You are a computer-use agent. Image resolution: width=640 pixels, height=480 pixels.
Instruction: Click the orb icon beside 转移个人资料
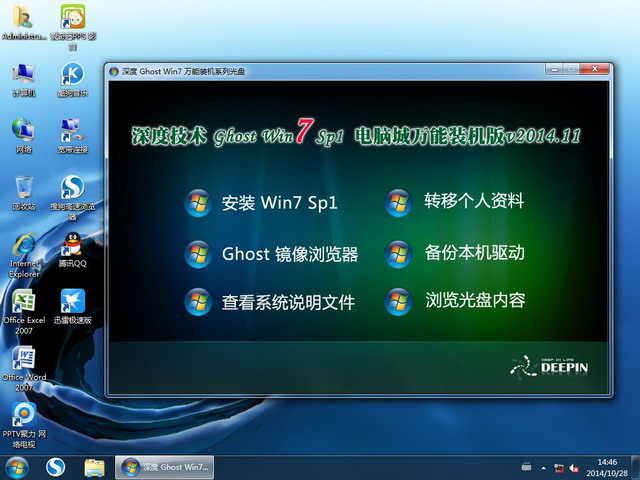tap(398, 203)
